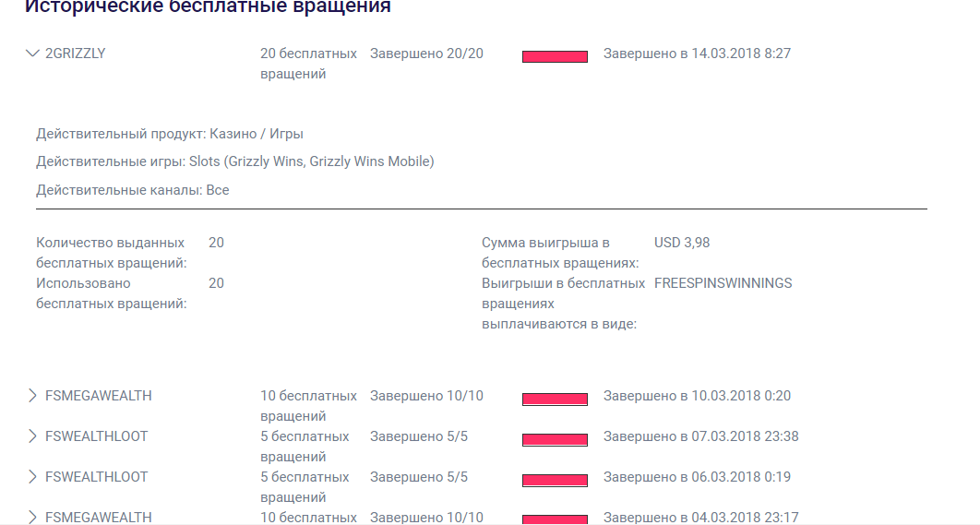Click the progress bar for 10.03.2018 entry
Screen dimensions: 980x525
(x=555, y=400)
